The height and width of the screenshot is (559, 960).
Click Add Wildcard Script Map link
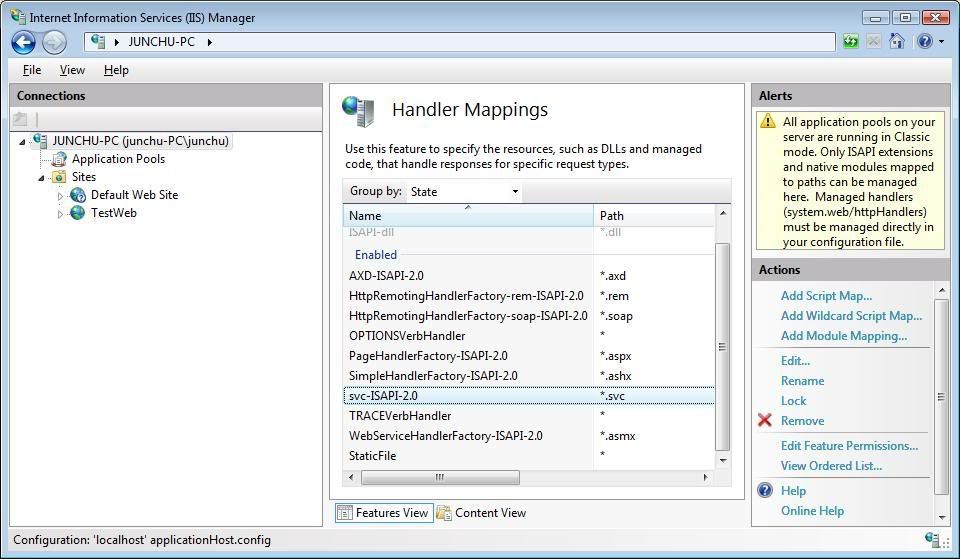pos(852,316)
